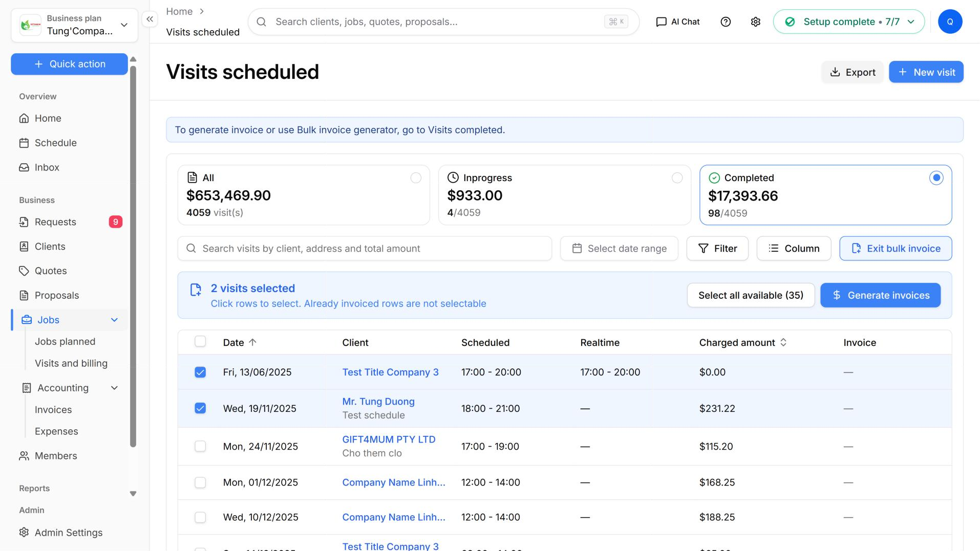The width and height of the screenshot is (980, 551).
Task: Open the AI Chat panel
Action: point(677,21)
